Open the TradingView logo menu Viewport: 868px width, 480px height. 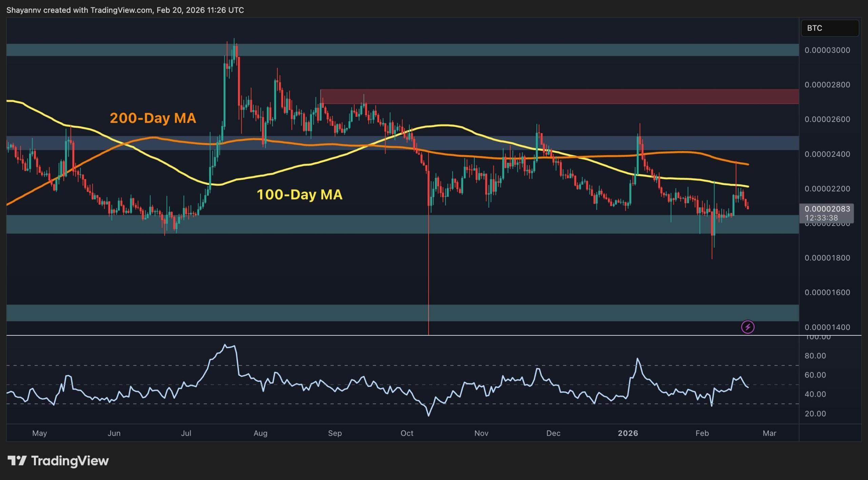58,461
